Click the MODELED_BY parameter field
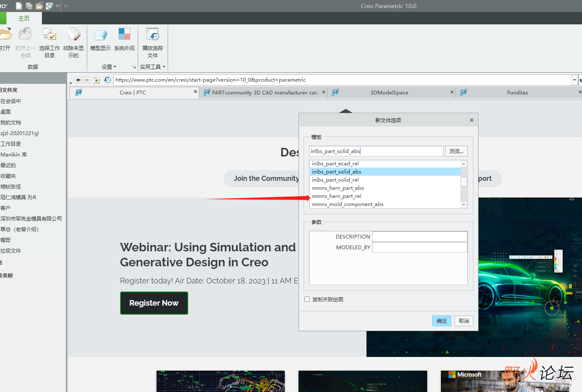Image resolution: width=582 pixels, height=392 pixels. [x=420, y=247]
